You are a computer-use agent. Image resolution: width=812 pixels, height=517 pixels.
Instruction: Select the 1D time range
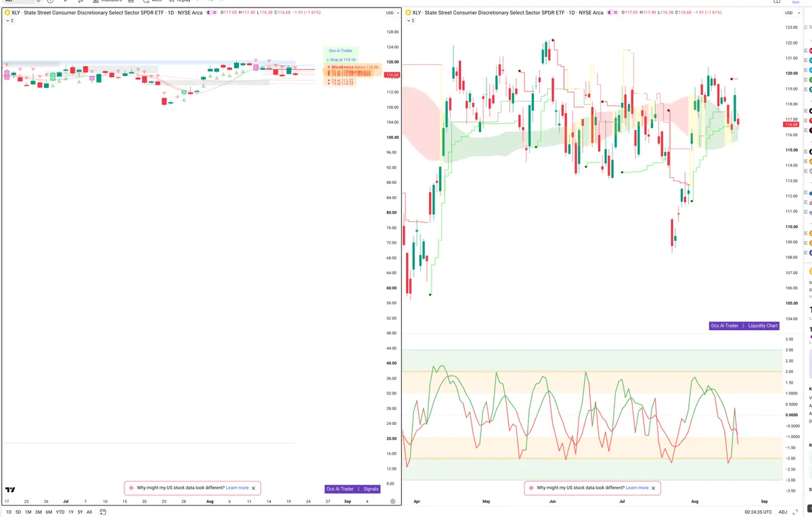[9, 512]
